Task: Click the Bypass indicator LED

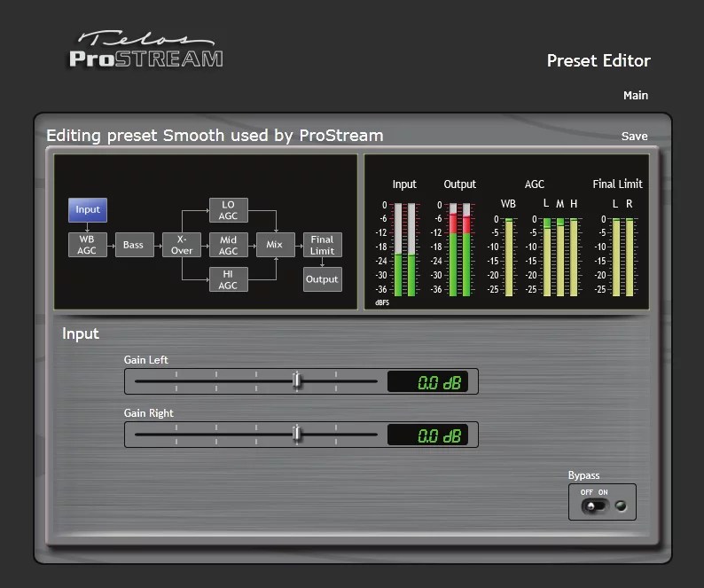Action: point(620,506)
